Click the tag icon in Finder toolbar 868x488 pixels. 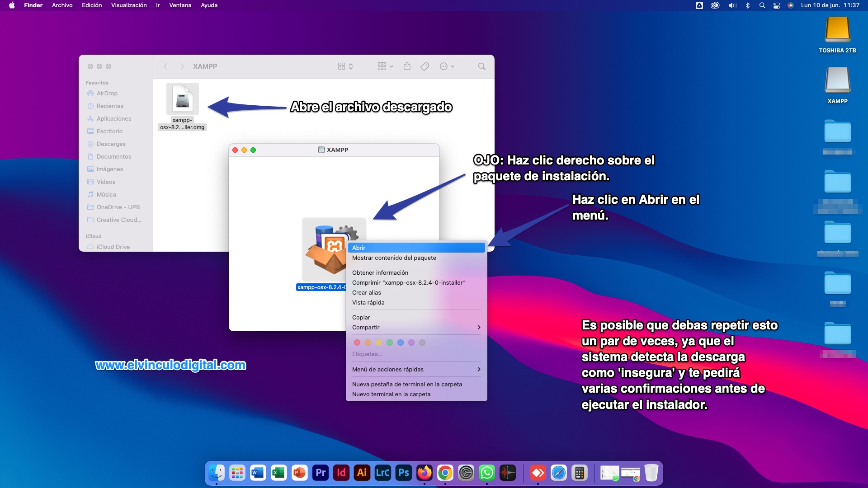pyautogui.click(x=425, y=66)
